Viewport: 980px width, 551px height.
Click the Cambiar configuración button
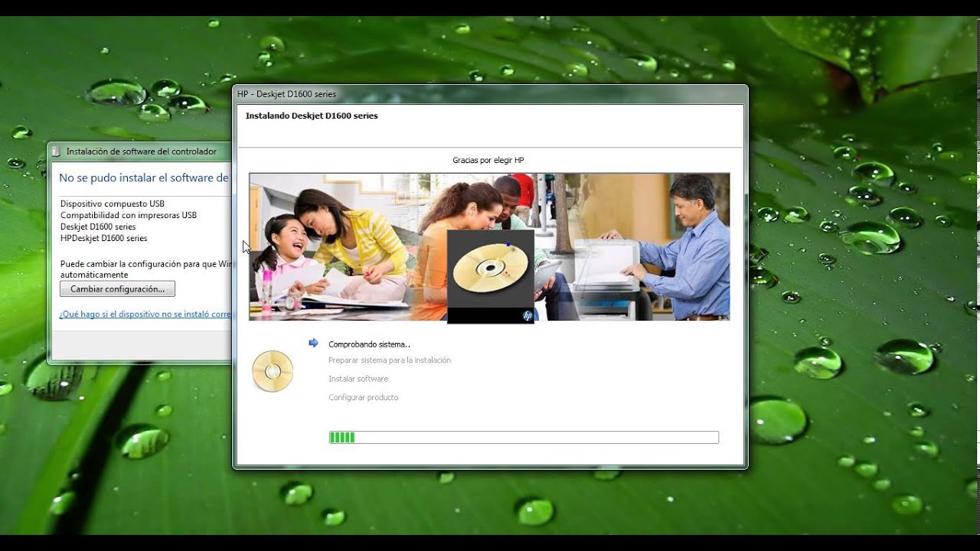coord(117,289)
